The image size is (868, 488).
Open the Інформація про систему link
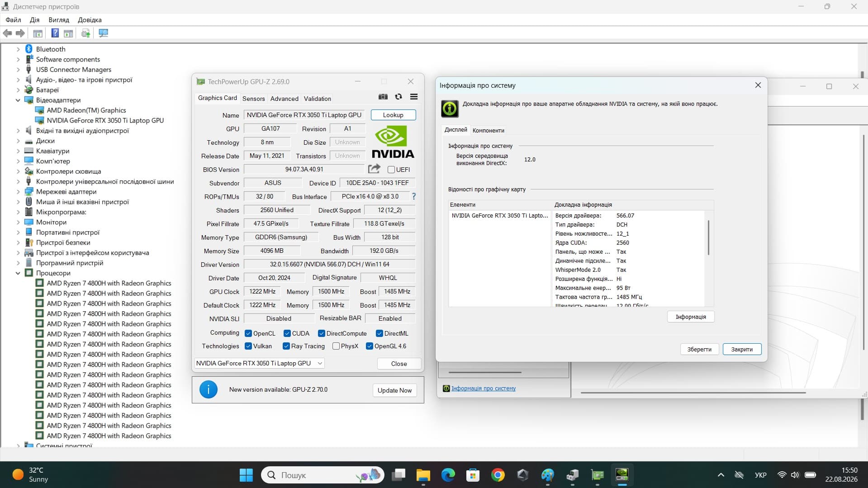pos(484,388)
